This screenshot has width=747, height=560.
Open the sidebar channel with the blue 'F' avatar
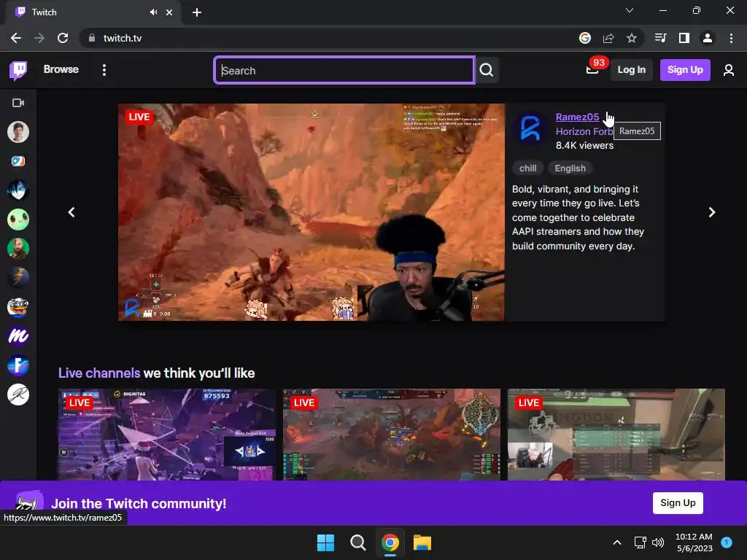coord(18,365)
